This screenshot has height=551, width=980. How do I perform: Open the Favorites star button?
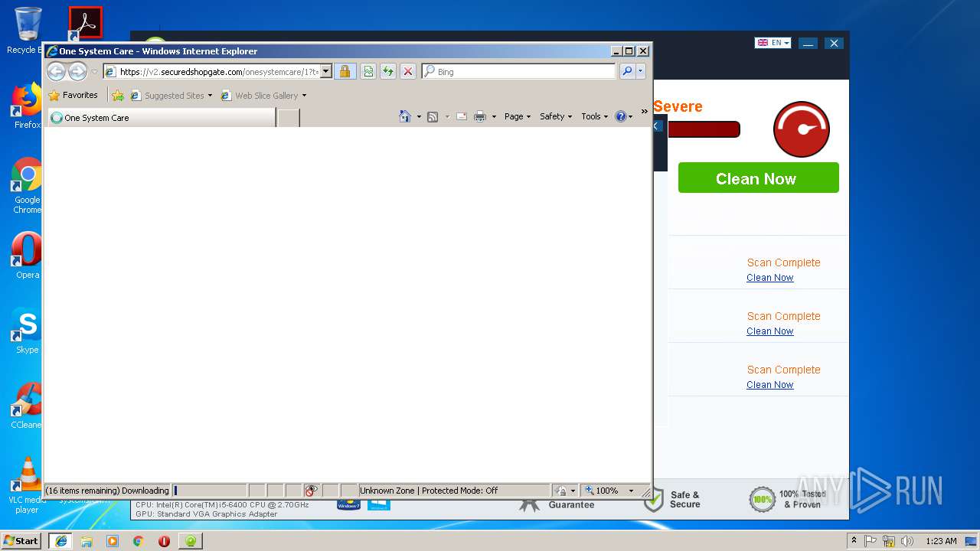73,96
